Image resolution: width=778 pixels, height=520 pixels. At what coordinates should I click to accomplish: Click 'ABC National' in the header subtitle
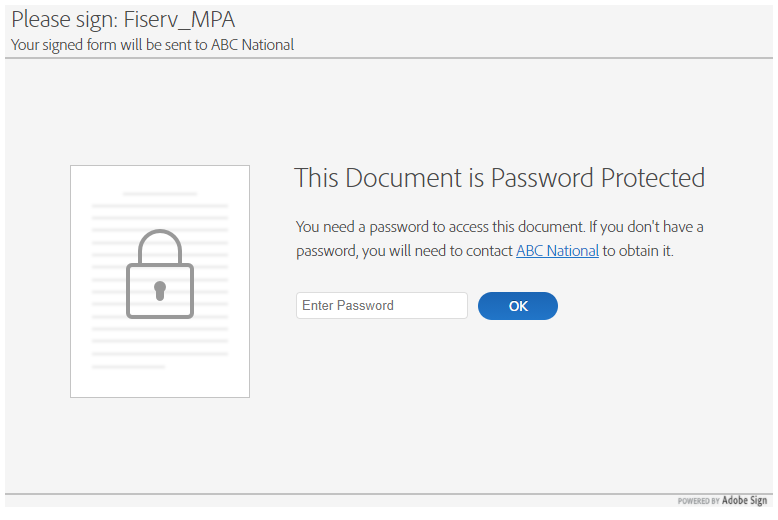pyautogui.click(x=252, y=44)
